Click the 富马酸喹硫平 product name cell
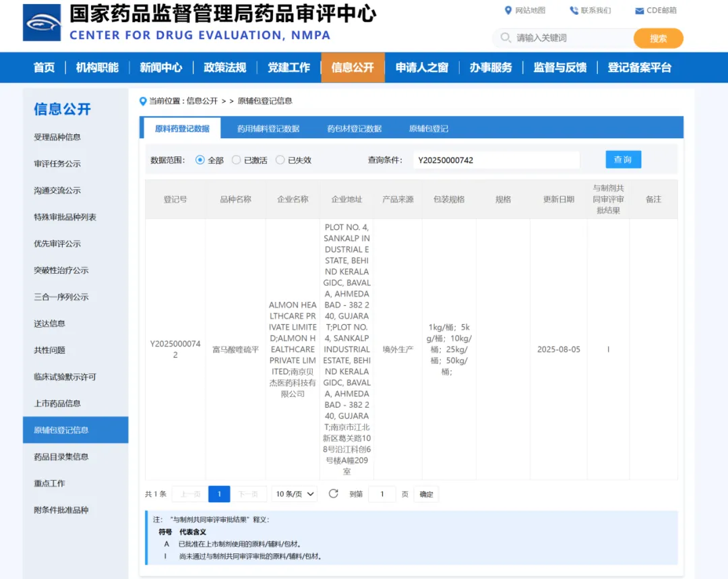This screenshot has height=579, width=728. [x=235, y=349]
